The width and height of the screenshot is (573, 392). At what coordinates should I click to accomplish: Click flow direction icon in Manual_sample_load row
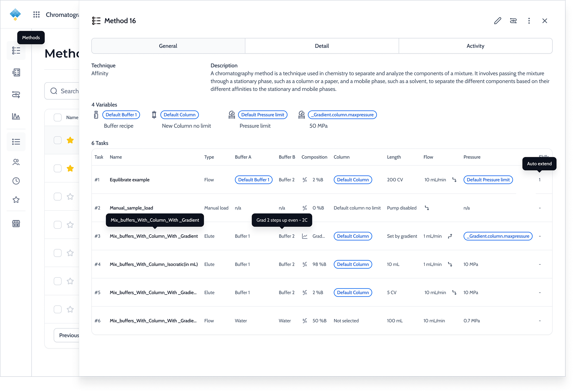tap(427, 208)
